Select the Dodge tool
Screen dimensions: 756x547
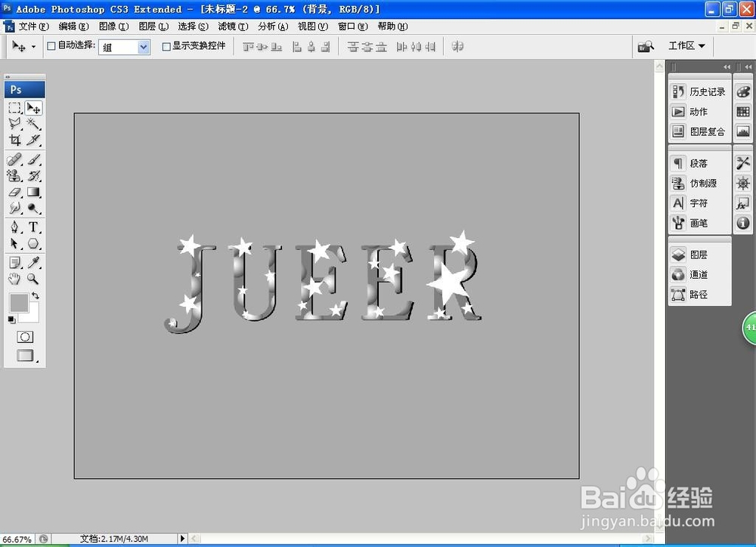click(33, 209)
